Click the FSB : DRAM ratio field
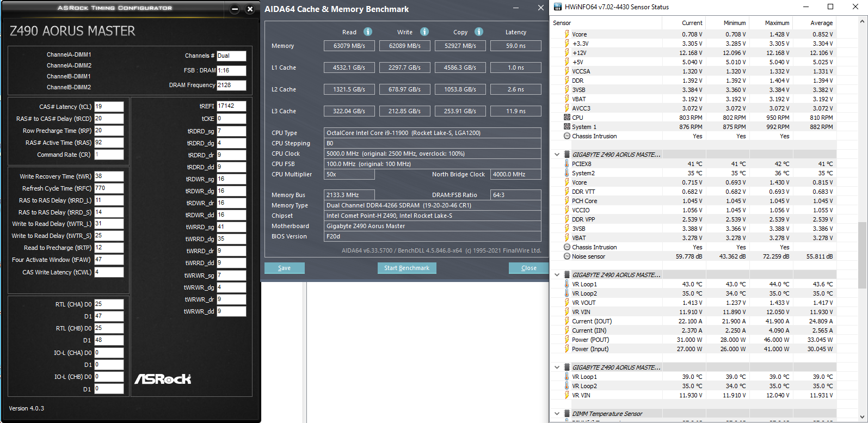868x423 pixels. point(231,71)
